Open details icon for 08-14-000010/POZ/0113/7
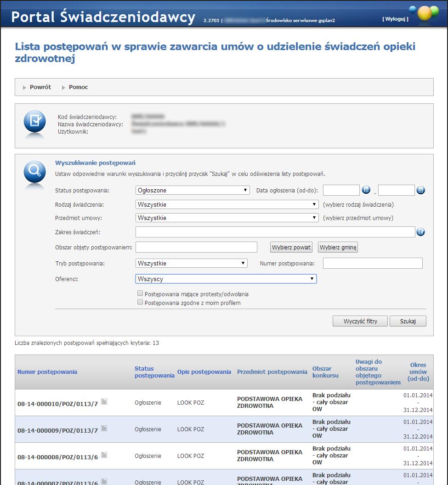This screenshot has width=448, height=485. tap(104, 402)
